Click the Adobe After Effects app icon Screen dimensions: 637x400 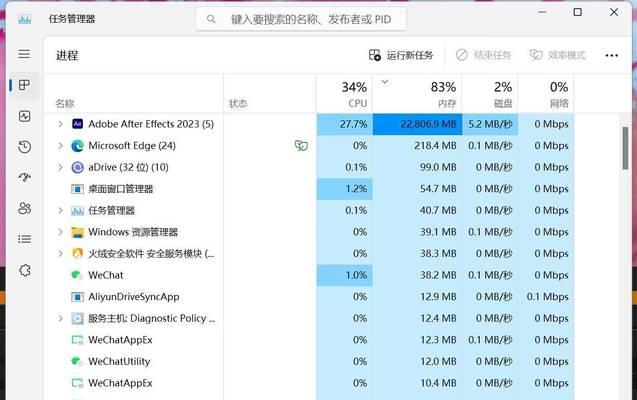click(77, 124)
